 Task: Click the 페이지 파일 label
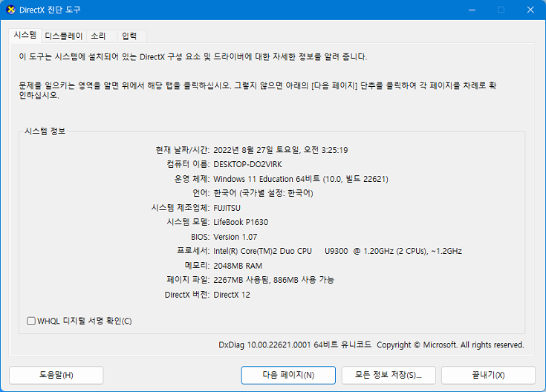(188, 280)
